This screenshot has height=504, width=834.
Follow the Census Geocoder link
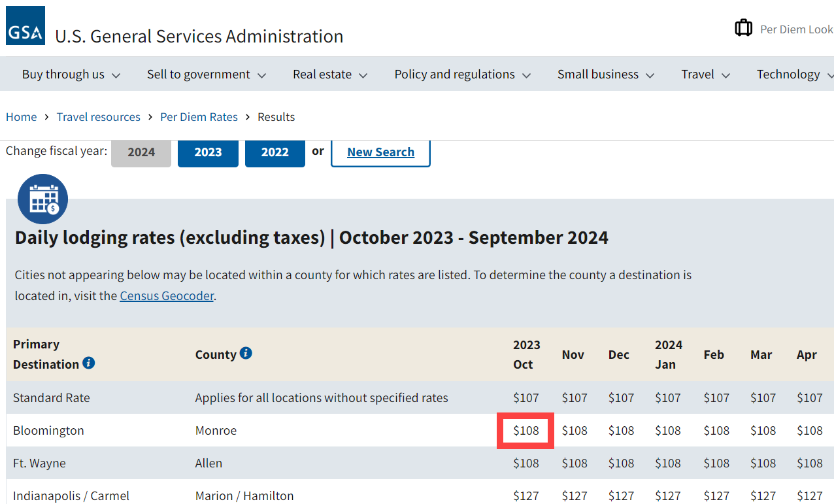click(167, 296)
